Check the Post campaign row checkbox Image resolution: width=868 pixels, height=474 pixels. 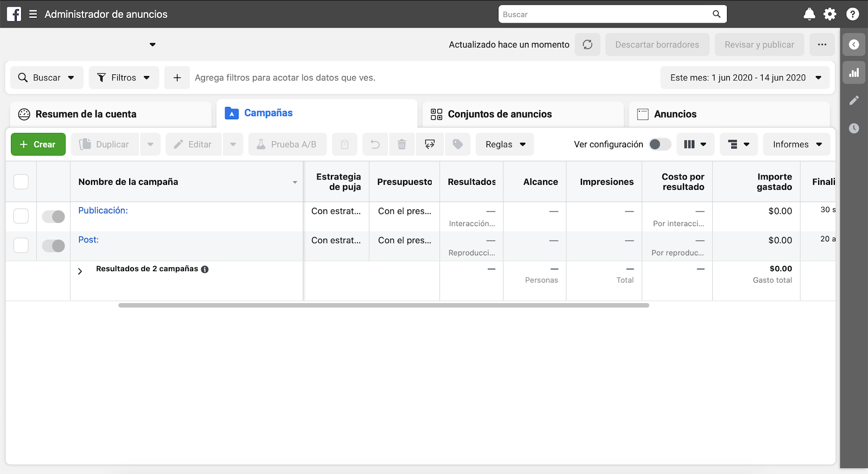[x=21, y=245]
